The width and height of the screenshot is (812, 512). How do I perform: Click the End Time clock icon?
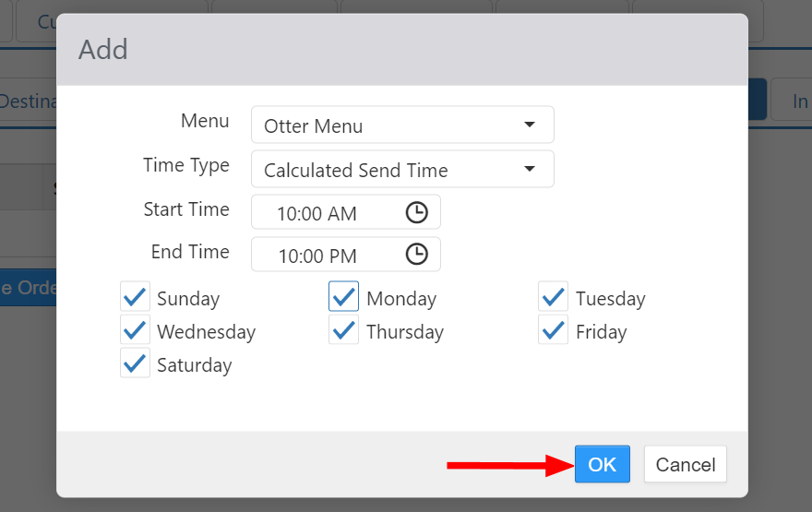417,254
